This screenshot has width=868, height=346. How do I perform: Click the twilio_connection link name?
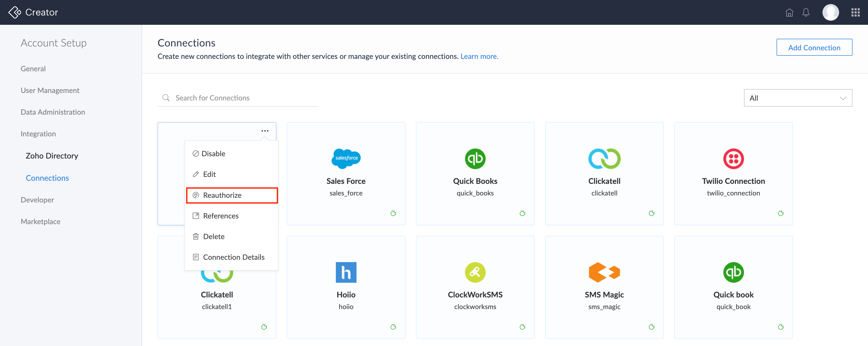[733, 193]
